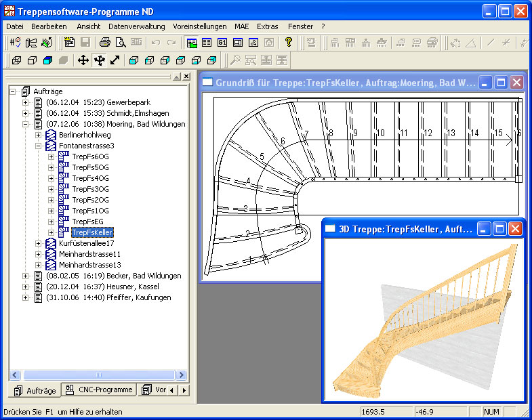Collapse the Fontanestrasse3 node
The width and height of the screenshot is (532, 420).
point(39,146)
